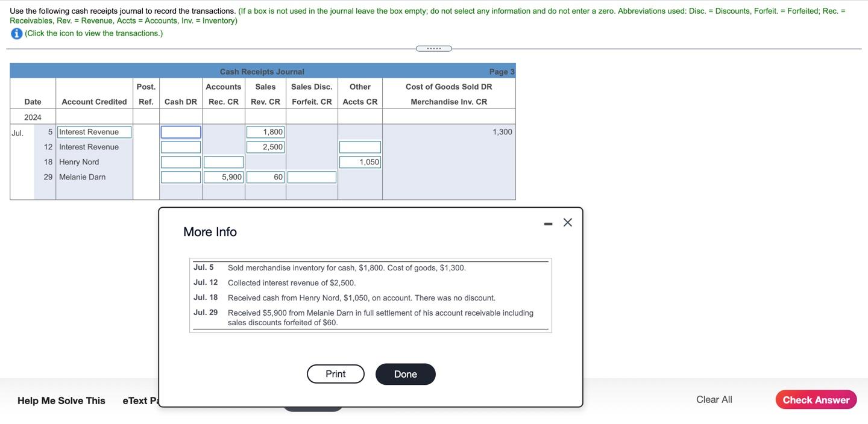Click the Cash DR box for Jul. 18
The height and width of the screenshot is (424, 868).
click(180, 161)
